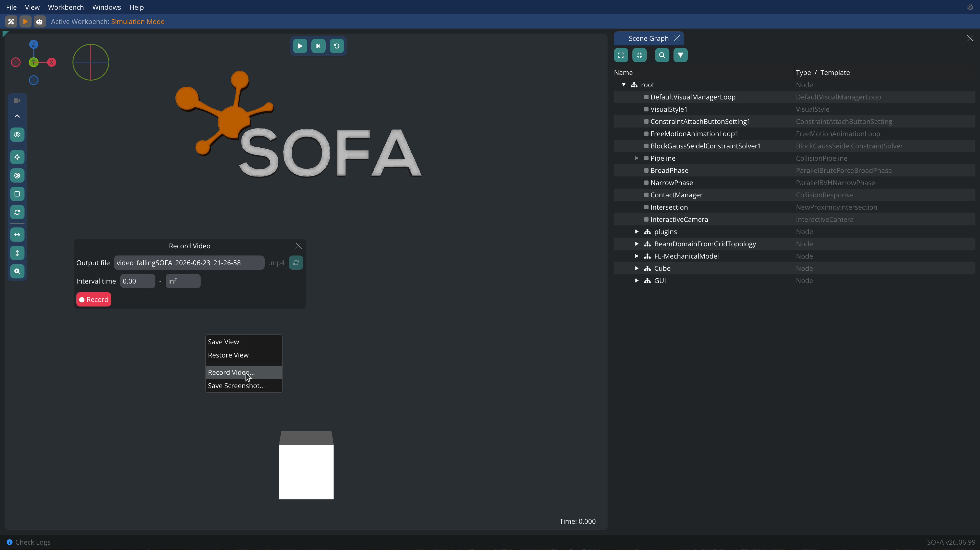980x550 pixels.
Task: Click the four-arrows center view tool
Action: [17, 157]
